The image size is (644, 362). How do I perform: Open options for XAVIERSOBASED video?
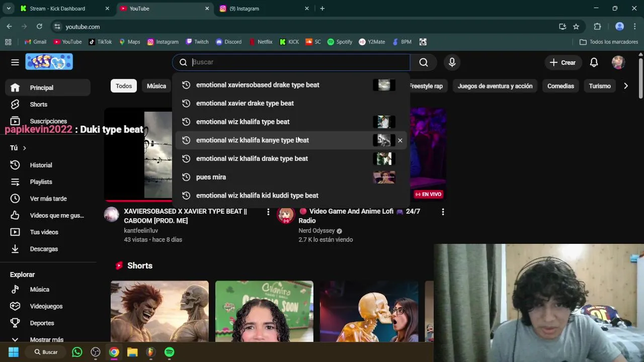[268, 212]
